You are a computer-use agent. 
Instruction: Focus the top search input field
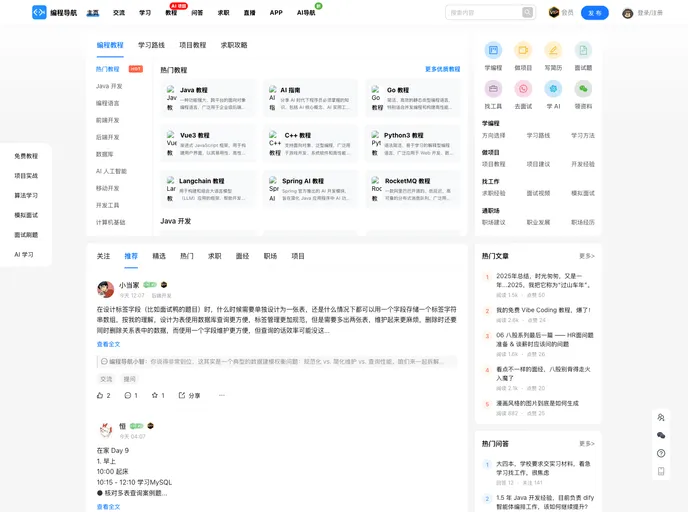[484, 13]
